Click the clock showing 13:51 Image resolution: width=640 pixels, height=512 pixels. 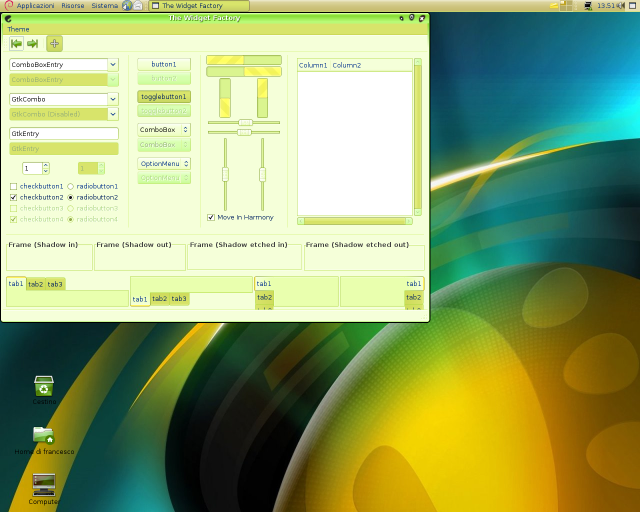pos(606,6)
